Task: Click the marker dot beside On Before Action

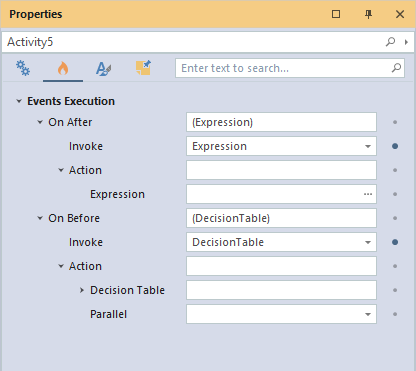Action: [395, 266]
